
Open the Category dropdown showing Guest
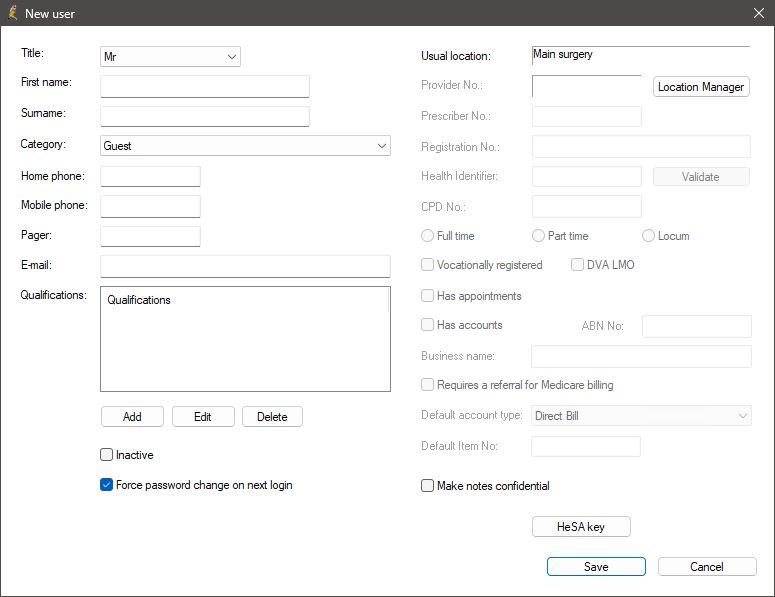[245, 146]
